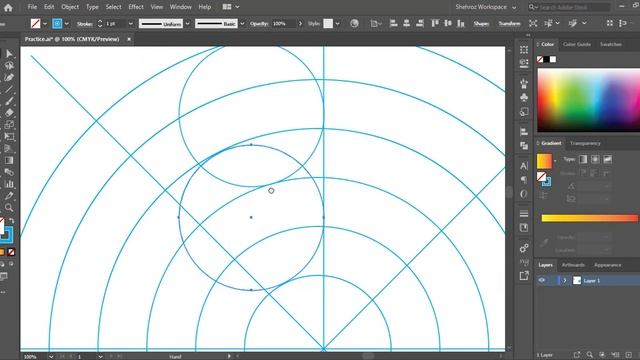Viewport: 640px width, 360px height.
Task: Select the Paintbrush tool
Action: (x=9, y=101)
